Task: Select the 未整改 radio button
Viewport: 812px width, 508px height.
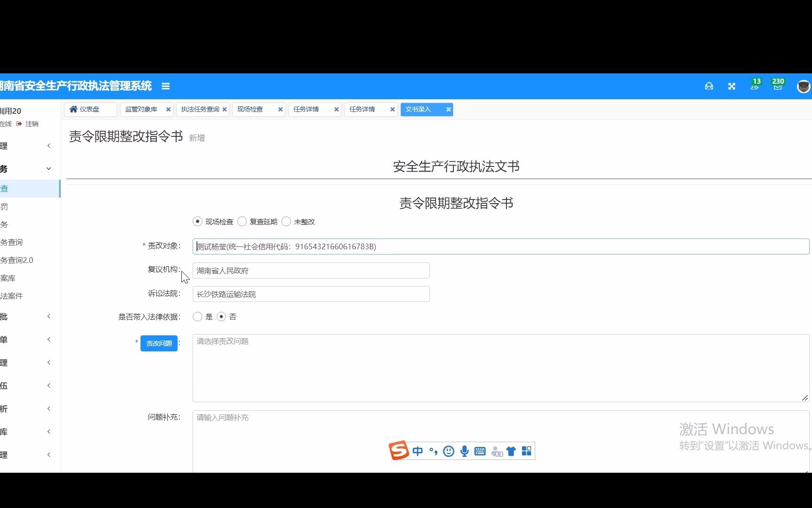Action: tap(286, 222)
